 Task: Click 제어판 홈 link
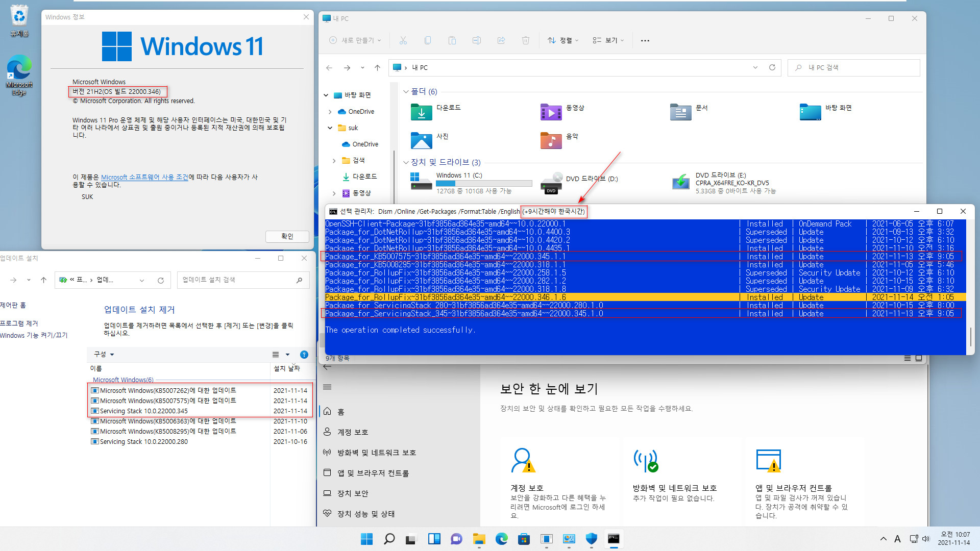click(13, 305)
